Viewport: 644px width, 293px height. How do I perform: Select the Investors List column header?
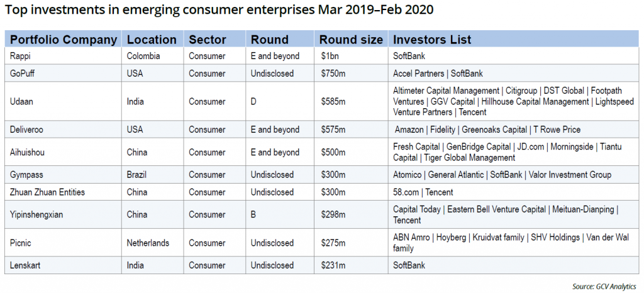pyautogui.click(x=432, y=40)
